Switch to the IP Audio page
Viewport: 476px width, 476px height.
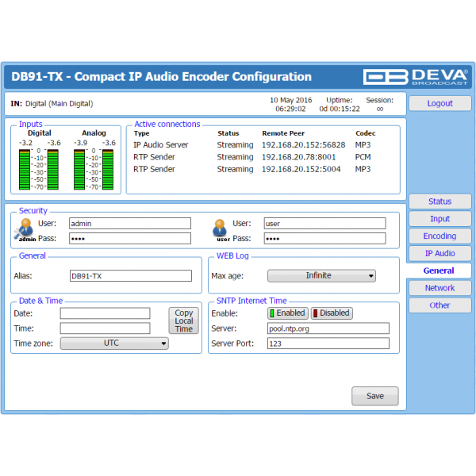tap(440, 253)
